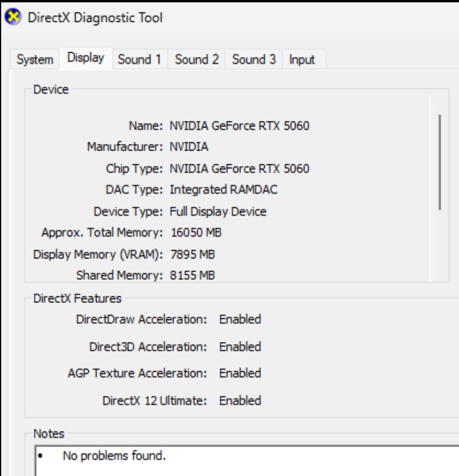
Task: Select the Display tab
Action: pyautogui.click(x=86, y=58)
